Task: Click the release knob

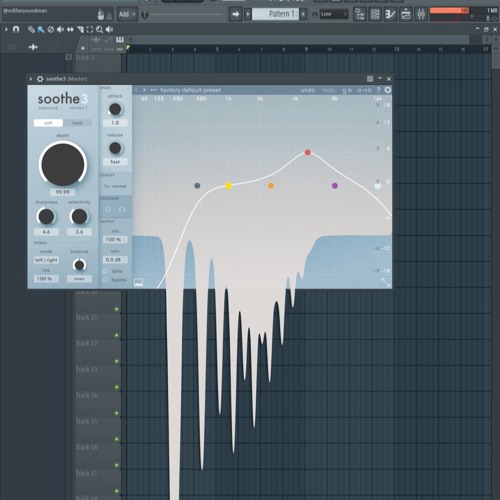Action: (x=115, y=148)
